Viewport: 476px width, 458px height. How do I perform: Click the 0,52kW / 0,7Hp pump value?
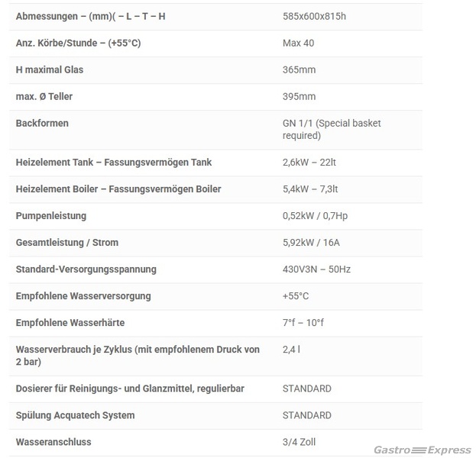coord(315,216)
